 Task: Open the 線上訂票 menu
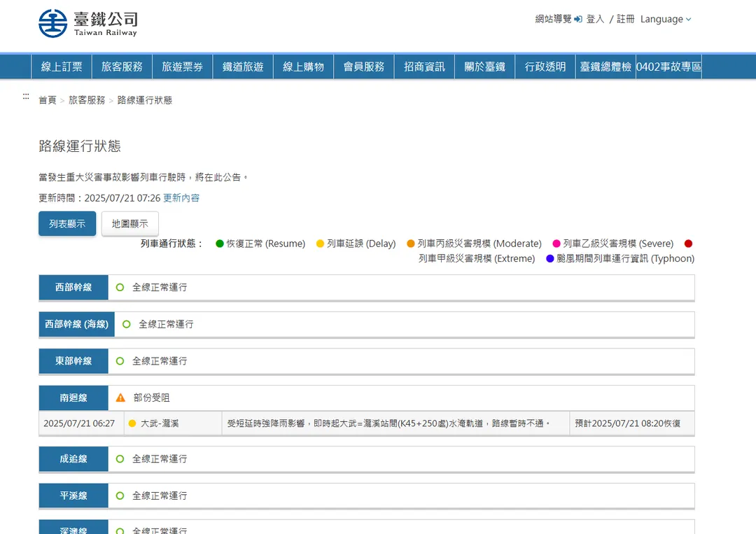point(62,66)
